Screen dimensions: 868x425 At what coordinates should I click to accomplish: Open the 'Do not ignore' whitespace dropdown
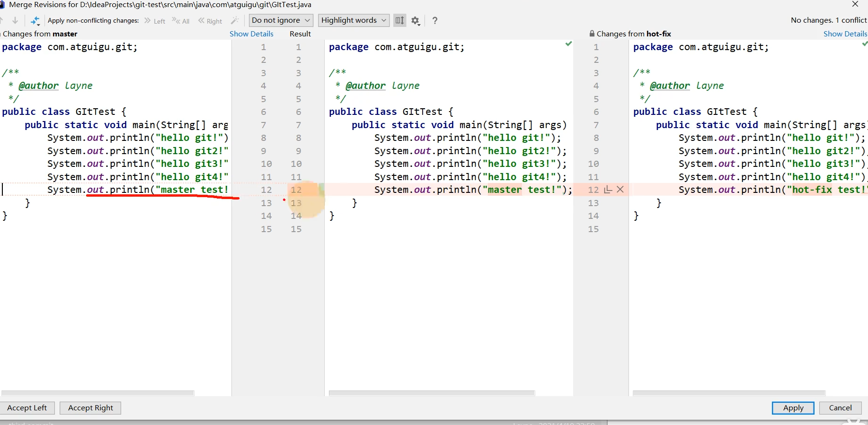[281, 20]
